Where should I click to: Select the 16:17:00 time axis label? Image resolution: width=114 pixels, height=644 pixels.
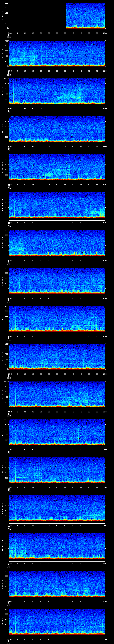[x=9, y=336]
